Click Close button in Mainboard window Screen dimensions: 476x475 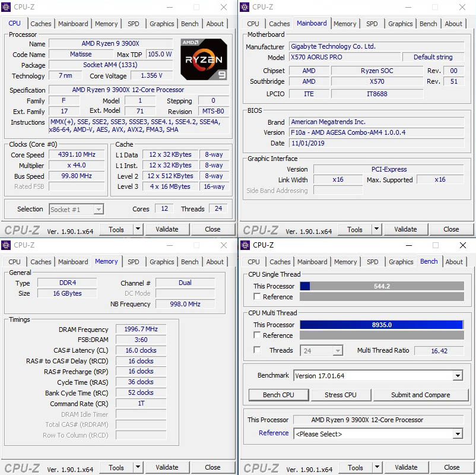[x=451, y=229]
